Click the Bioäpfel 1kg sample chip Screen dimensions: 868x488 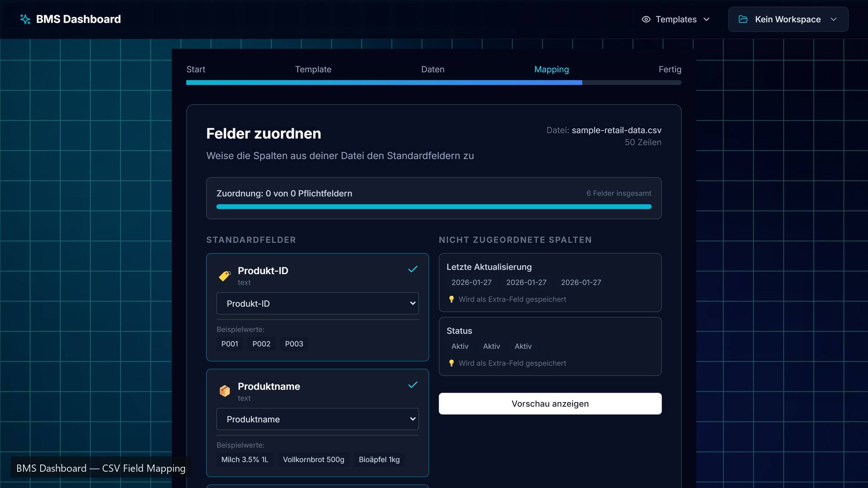tap(379, 460)
